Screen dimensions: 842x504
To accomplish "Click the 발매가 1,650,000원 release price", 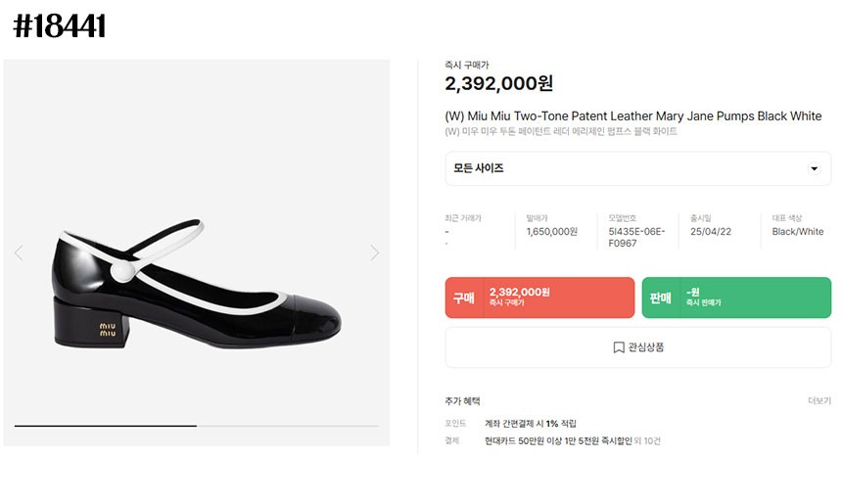I will tap(551, 232).
